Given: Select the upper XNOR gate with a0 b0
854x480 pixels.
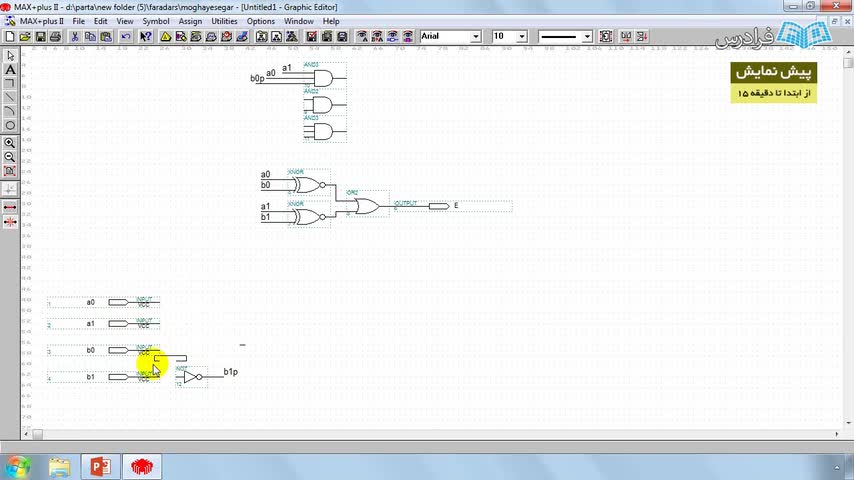Looking at the screenshot, I should click(309, 185).
